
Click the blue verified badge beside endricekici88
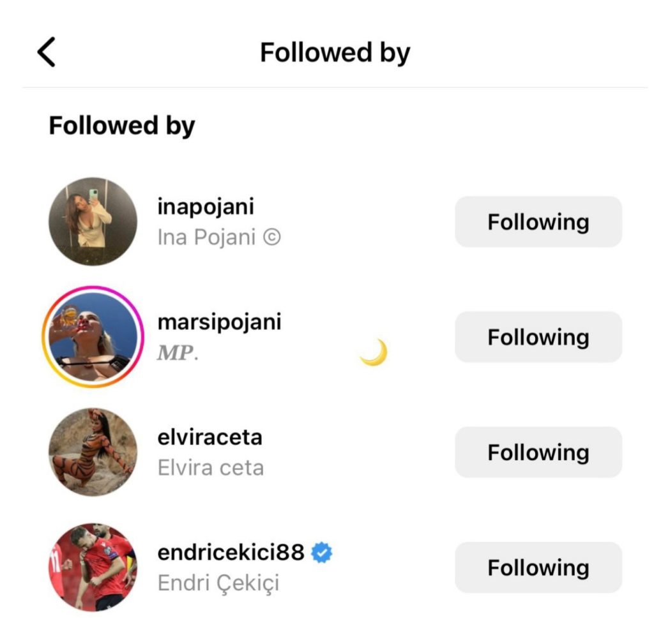[x=322, y=553]
